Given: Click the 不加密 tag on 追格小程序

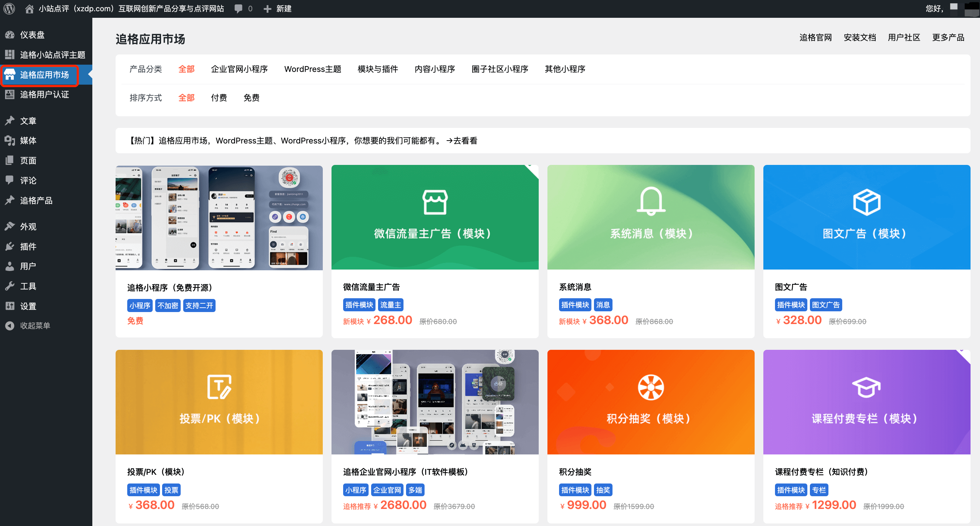Looking at the screenshot, I should coord(168,306).
